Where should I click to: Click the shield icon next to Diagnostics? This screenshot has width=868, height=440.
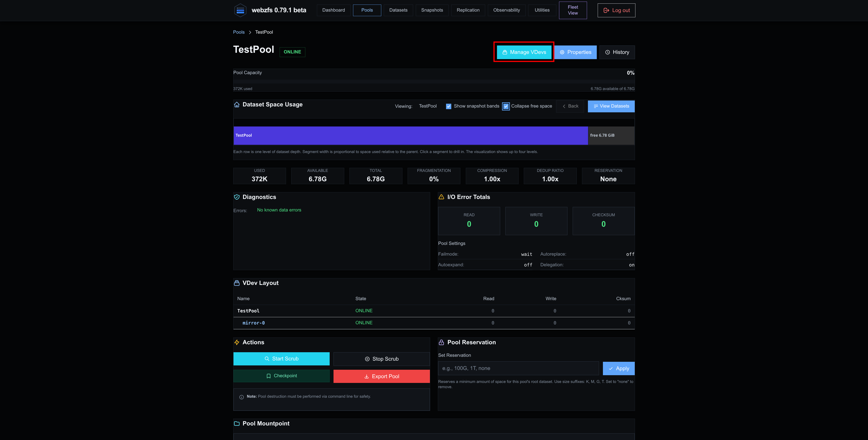tap(237, 197)
